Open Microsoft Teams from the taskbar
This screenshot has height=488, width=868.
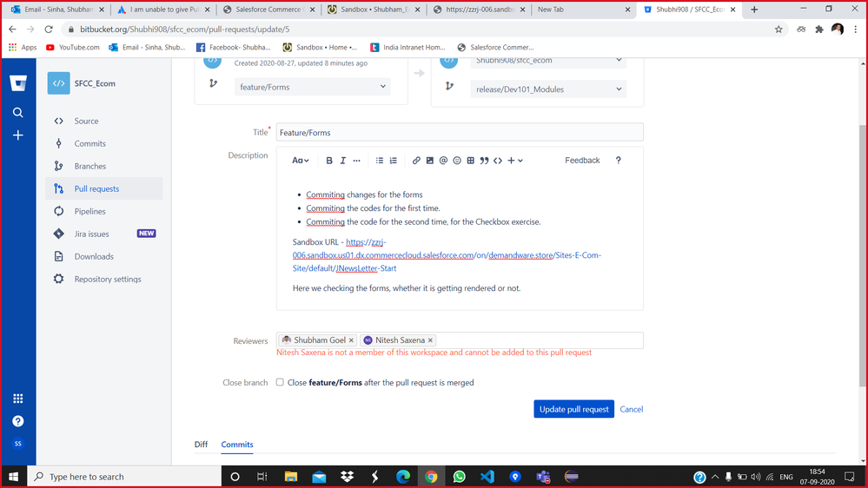click(x=543, y=477)
